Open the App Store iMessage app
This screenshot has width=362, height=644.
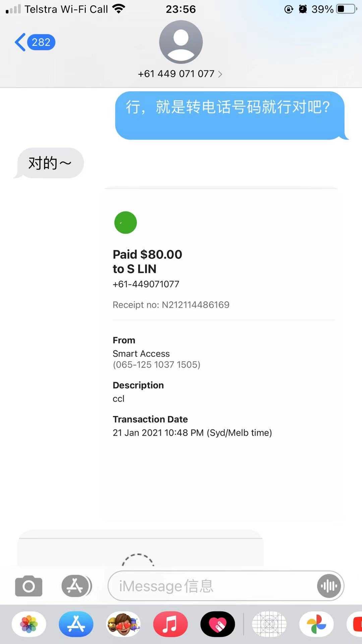coord(76,624)
